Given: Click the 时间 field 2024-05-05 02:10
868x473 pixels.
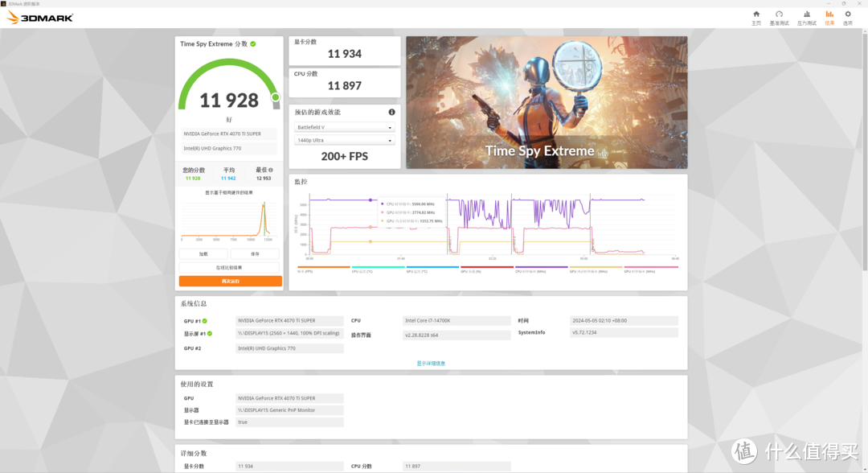Looking at the screenshot, I should (x=624, y=321).
